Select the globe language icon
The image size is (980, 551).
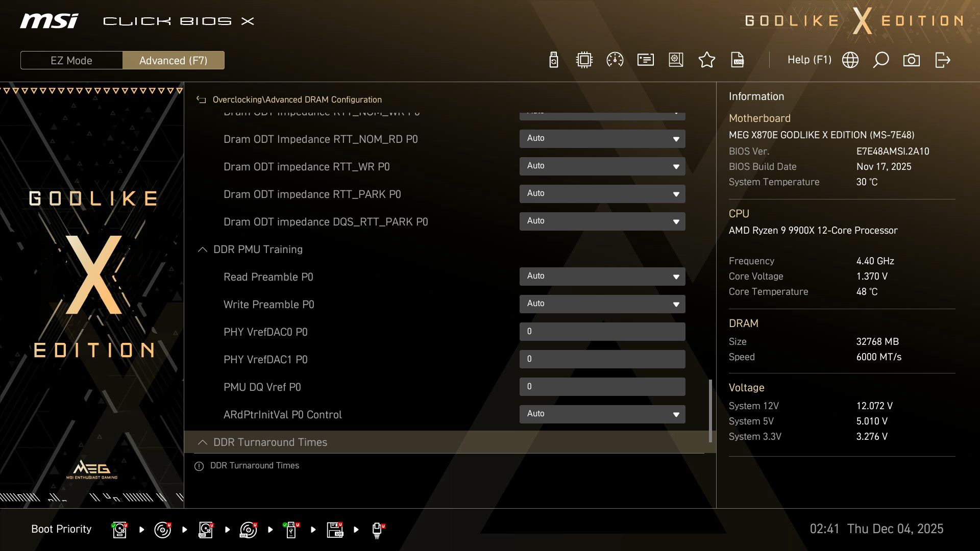click(x=850, y=60)
